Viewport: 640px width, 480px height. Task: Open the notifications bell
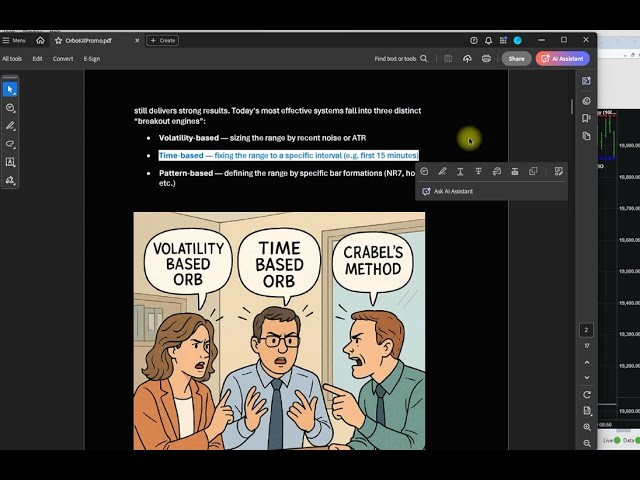[x=488, y=40]
